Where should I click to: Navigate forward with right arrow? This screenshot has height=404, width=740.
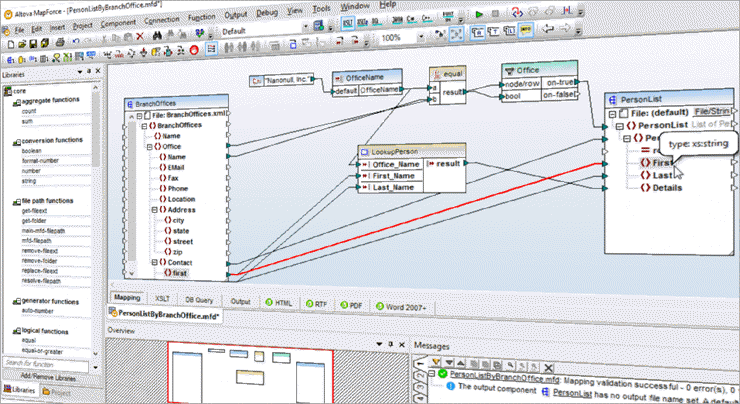[x=564, y=29]
